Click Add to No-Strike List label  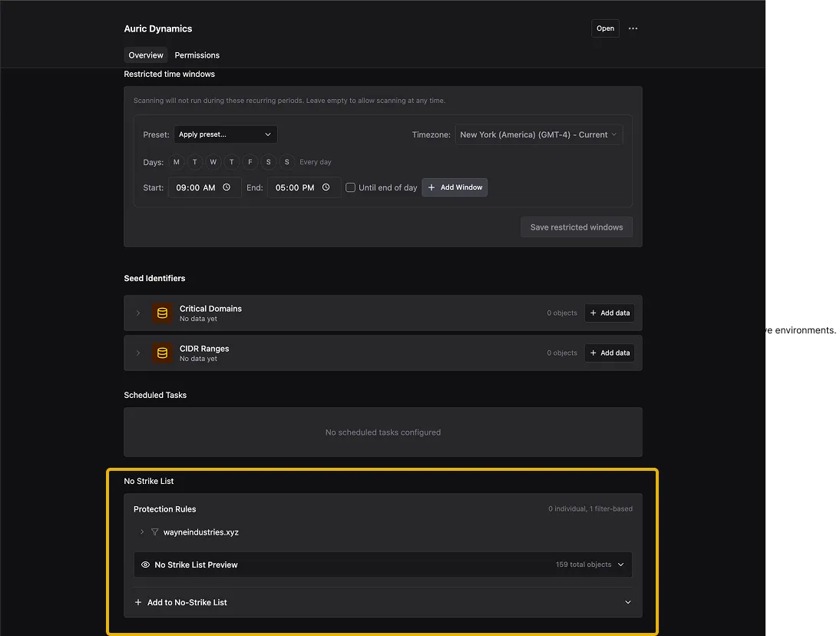(x=187, y=602)
